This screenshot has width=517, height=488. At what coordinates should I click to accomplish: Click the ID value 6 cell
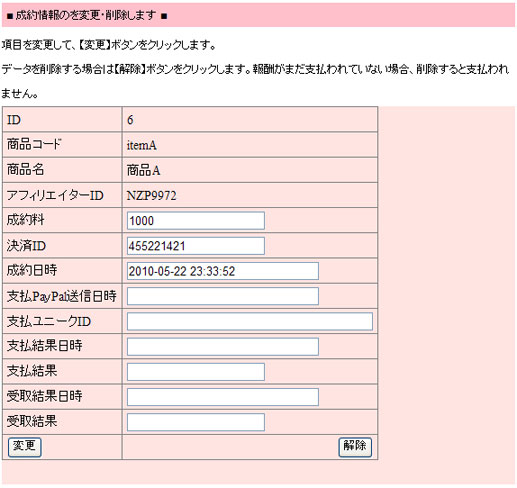(250, 120)
